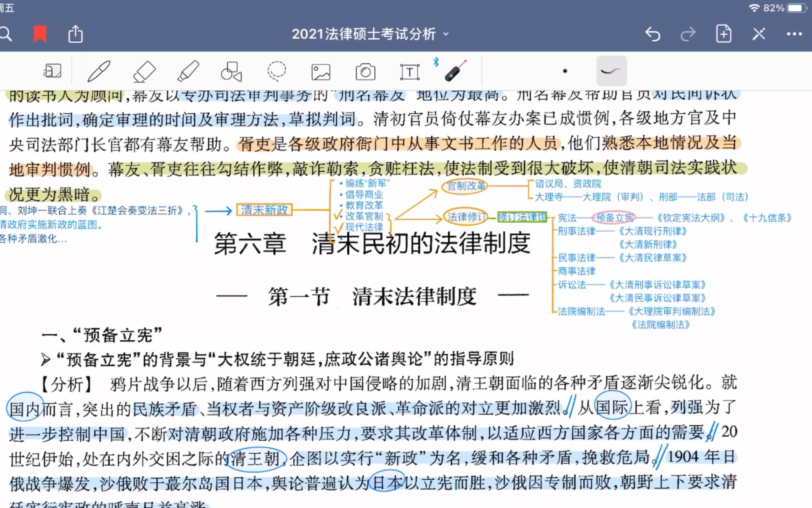812x508 pixels.
Task: Choose the dot laser pointer style
Action: [565, 71]
